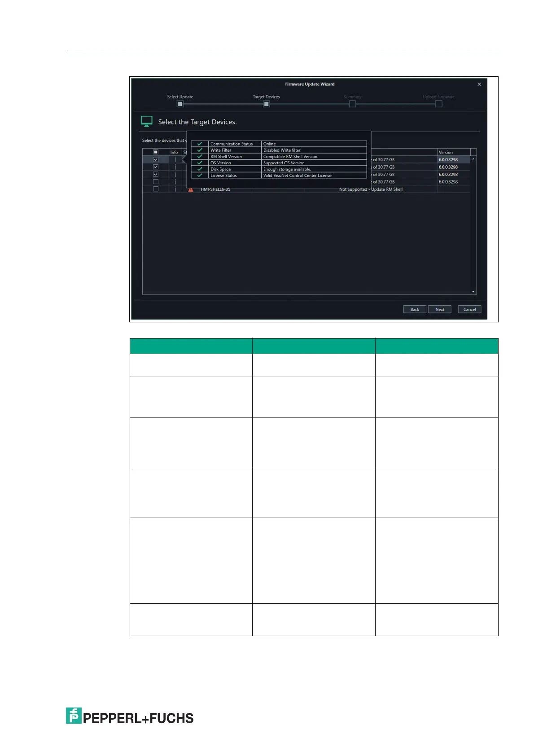Click the green check next to Write Filter
Viewport: 534px width, 756px height.
[x=200, y=150]
